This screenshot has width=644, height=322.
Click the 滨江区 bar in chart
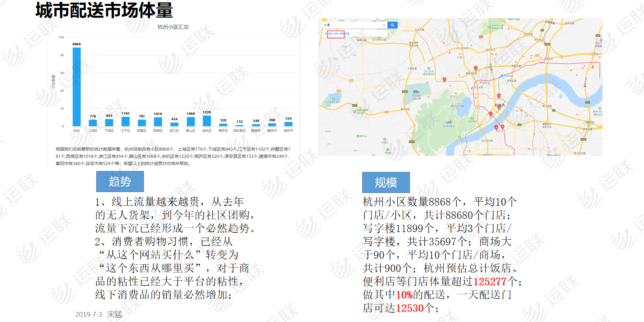click(x=174, y=124)
